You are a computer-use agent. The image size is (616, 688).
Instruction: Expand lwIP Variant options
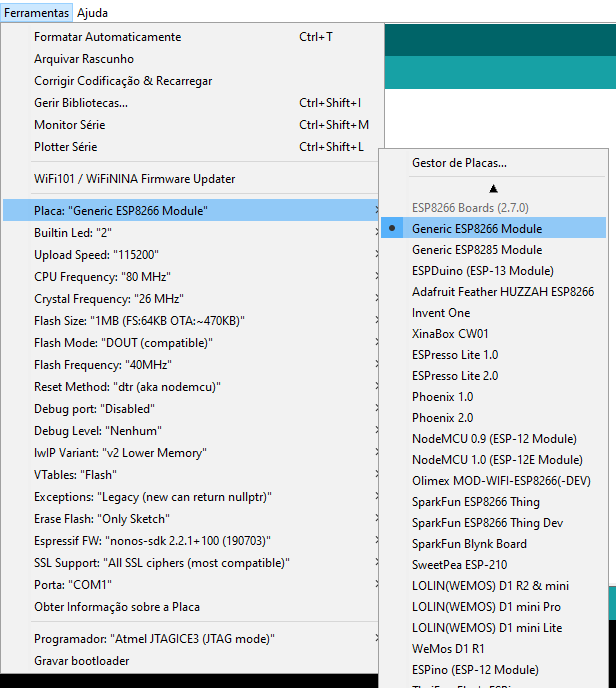click(x=191, y=452)
